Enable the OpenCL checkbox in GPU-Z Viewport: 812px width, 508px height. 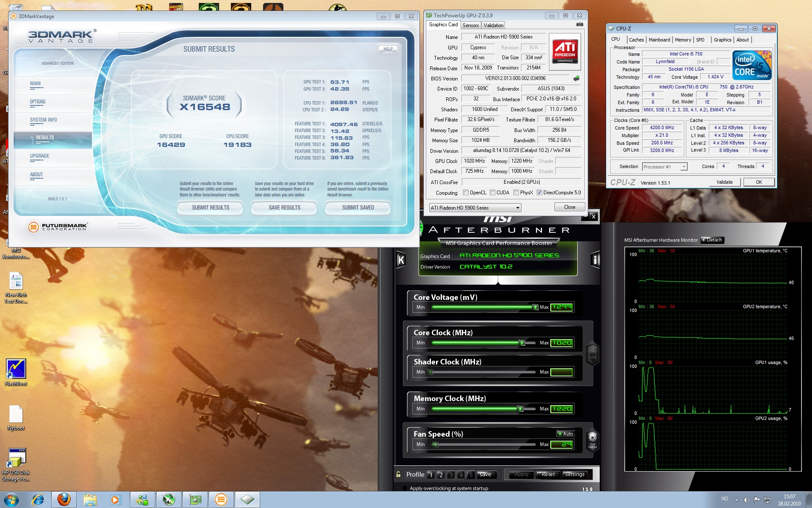[x=466, y=193]
